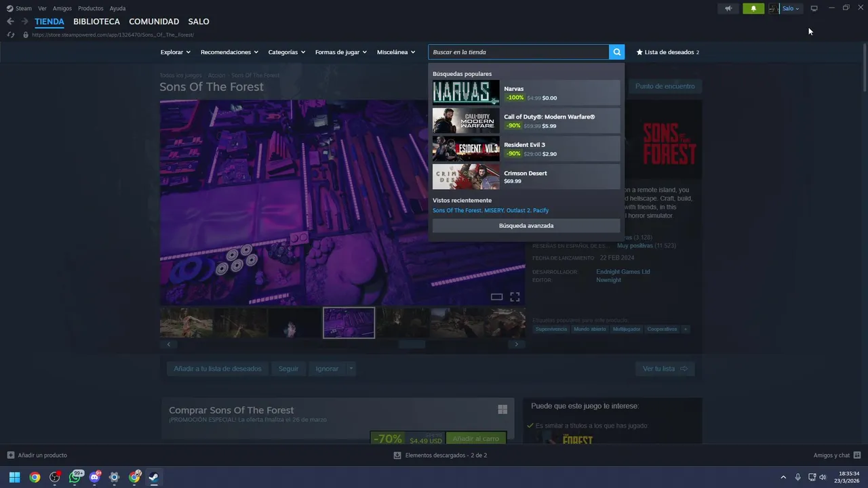The image size is (868, 488).
Task: Click the microphone tray icon
Action: [x=797, y=477]
